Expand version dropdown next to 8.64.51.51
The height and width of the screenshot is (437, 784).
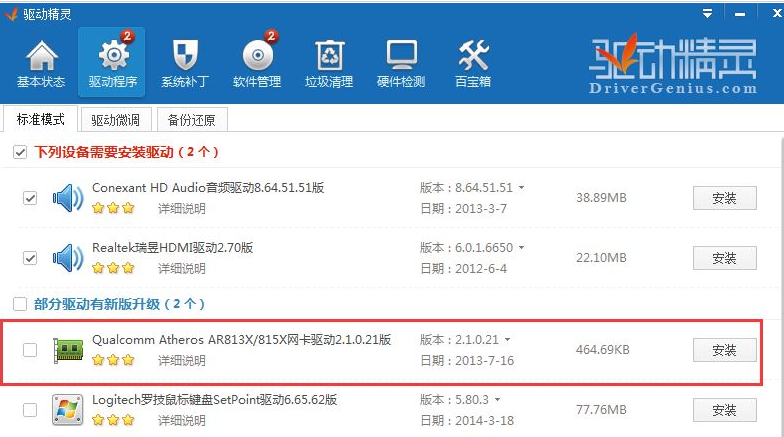pyautogui.click(x=522, y=188)
